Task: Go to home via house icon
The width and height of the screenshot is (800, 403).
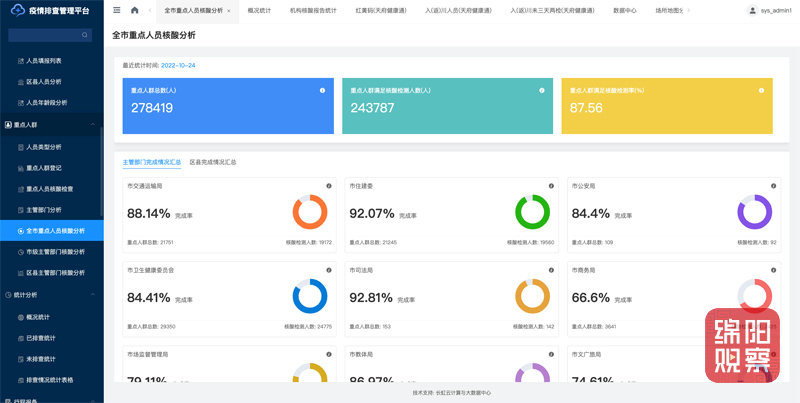Action: pos(135,10)
